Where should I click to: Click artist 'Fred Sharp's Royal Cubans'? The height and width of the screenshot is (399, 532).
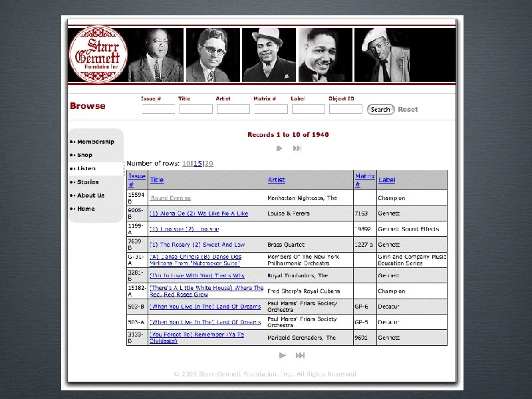[303, 291]
